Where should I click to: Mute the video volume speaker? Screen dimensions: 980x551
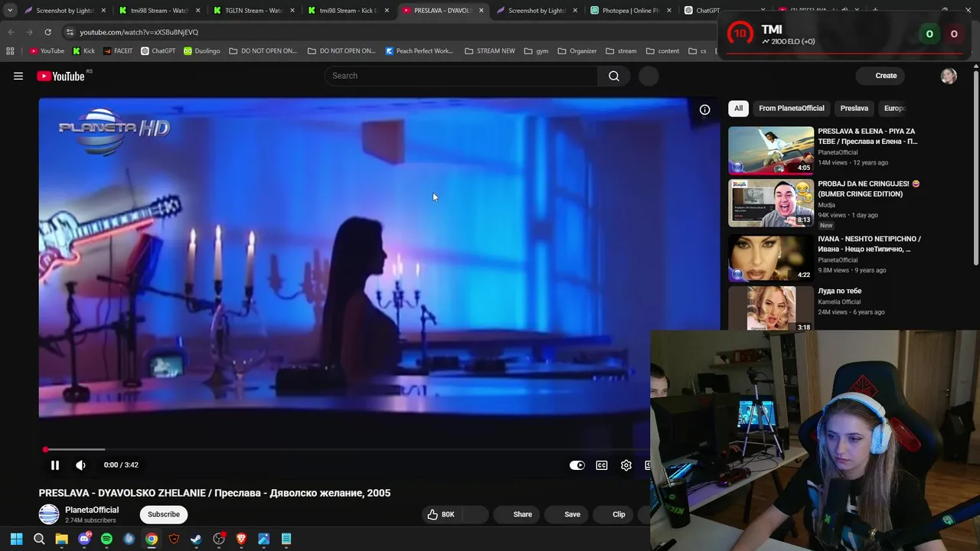(x=80, y=465)
